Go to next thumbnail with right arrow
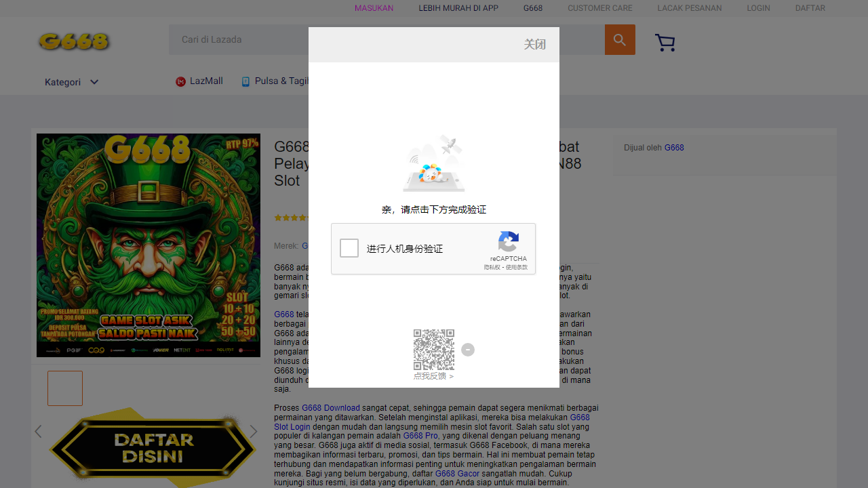The width and height of the screenshot is (868, 488). point(254,431)
